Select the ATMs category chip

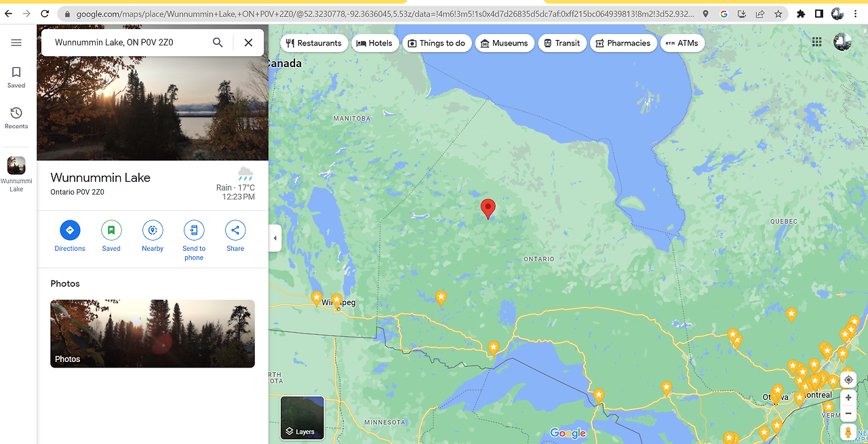(x=682, y=43)
